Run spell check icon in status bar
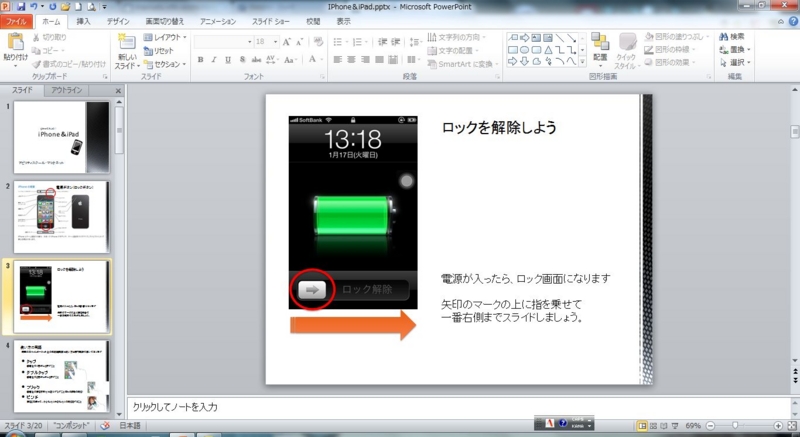This screenshot has width=800, height=437. coord(105,425)
